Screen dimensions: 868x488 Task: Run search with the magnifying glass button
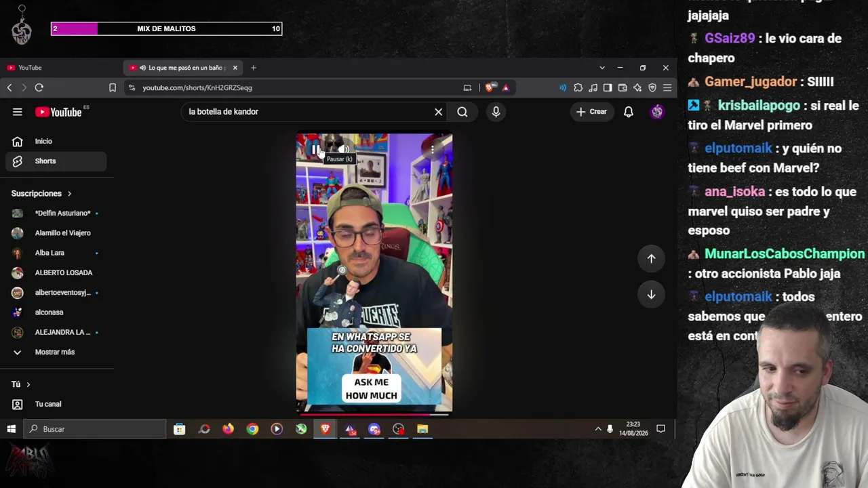[x=462, y=112]
